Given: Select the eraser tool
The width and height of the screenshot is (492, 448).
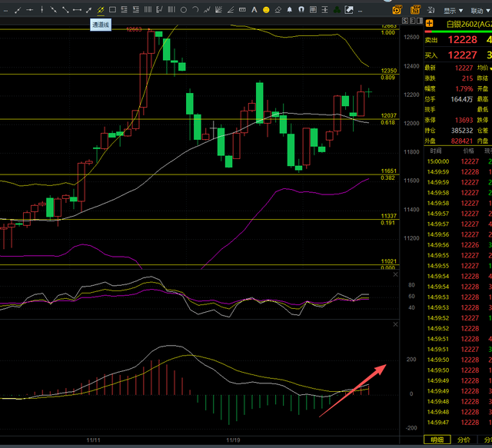Looking at the screenshot, I should point(278,10).
